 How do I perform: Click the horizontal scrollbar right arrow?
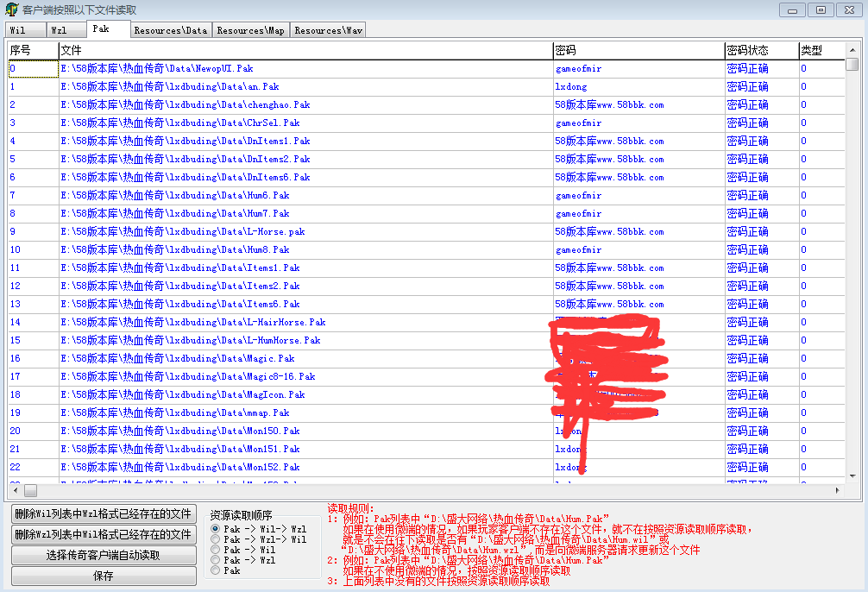tap(837, 490)
